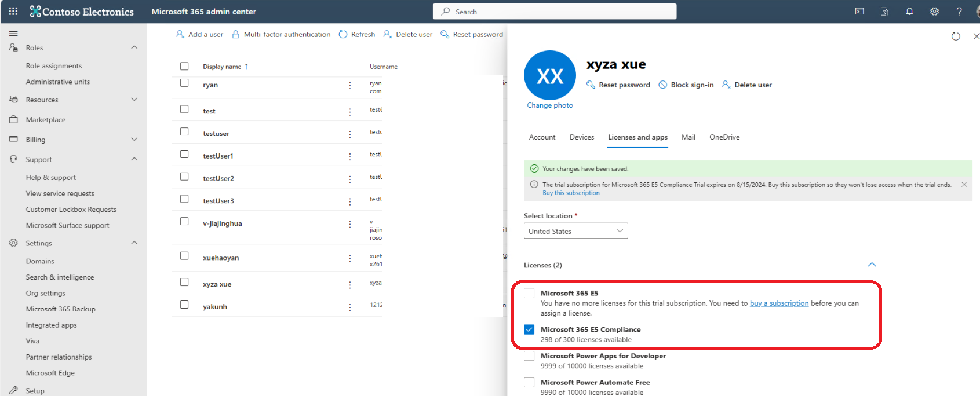
Task: Click the Reset password key icon in toolbar
Action: pos(445,34)
